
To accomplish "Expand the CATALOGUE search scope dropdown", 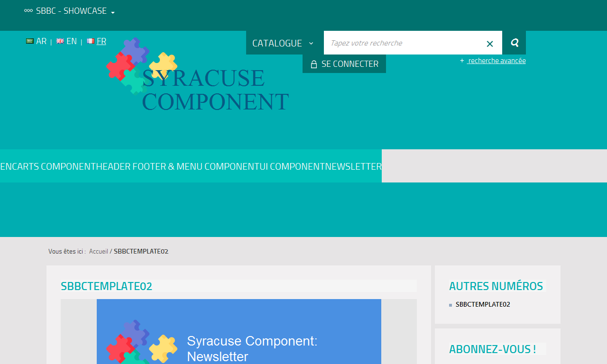I will click(x=283, y=43).
